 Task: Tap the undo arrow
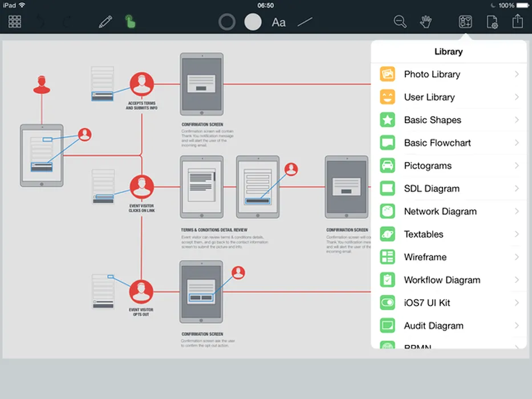pyautogui.click(x=40, y=22)
